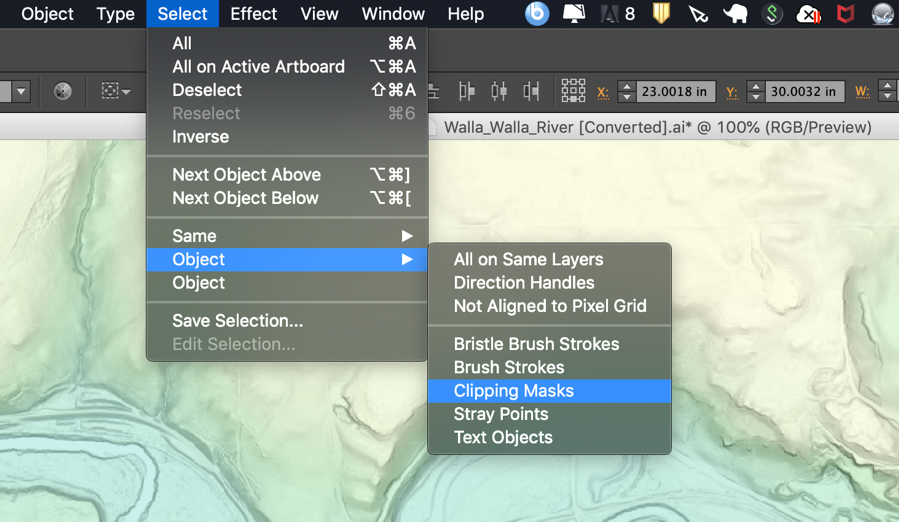The width and height of the screenshot is (899, 522).
Task: Click the horizontal distribute right icon
Action: point(531,91)
